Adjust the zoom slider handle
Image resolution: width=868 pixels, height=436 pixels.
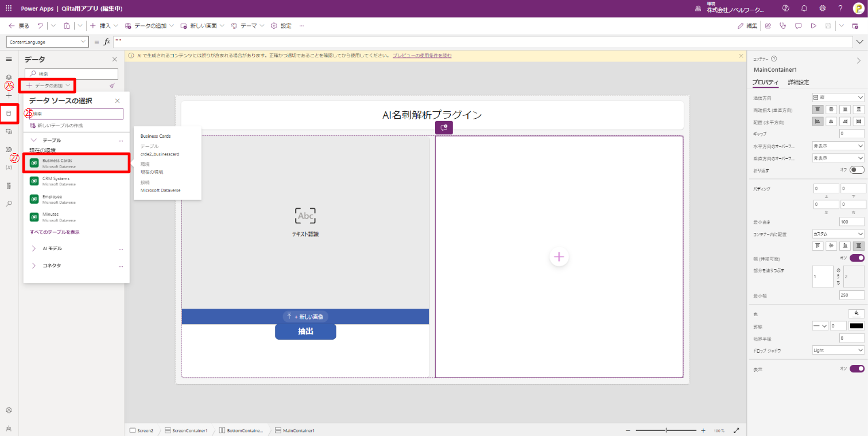pos(666,430)
